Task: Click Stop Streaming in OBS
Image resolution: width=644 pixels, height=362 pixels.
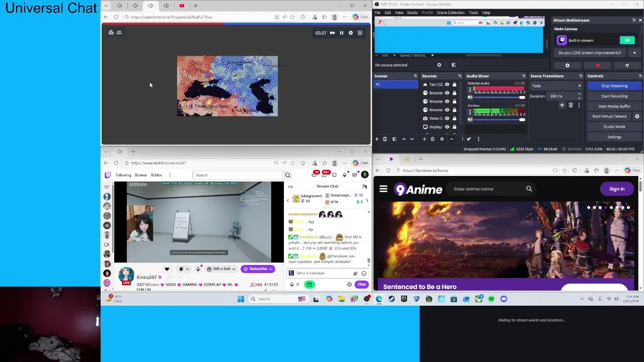Action: point(614,86)
